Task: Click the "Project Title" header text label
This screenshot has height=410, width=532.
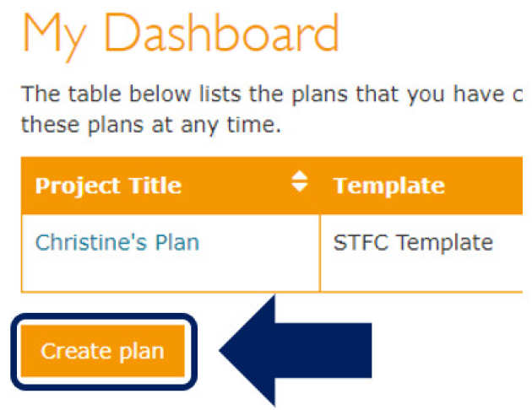Action: pos(108,185)
